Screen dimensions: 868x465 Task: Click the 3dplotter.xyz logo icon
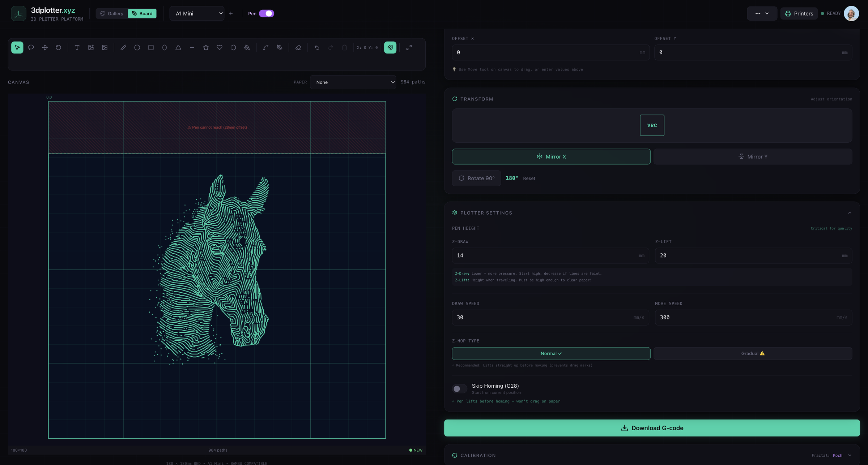pyautogui.click(x=18, y=14)
